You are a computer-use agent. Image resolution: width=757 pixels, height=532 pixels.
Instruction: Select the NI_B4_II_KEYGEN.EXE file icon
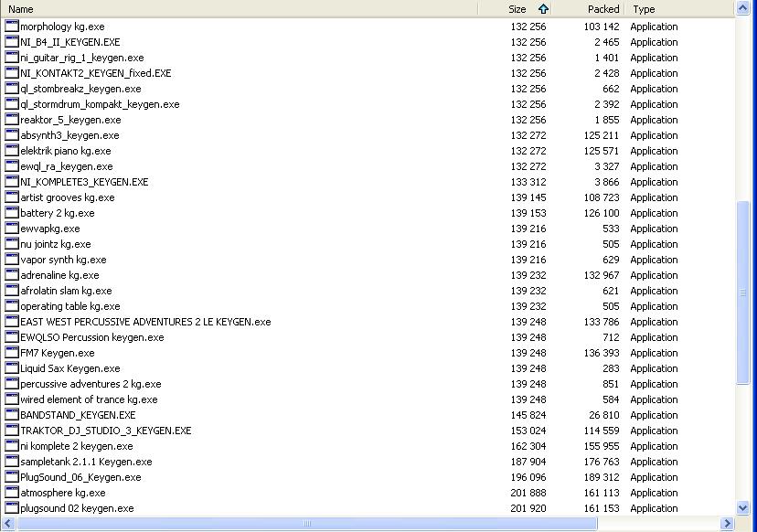[x=12, y=41]
